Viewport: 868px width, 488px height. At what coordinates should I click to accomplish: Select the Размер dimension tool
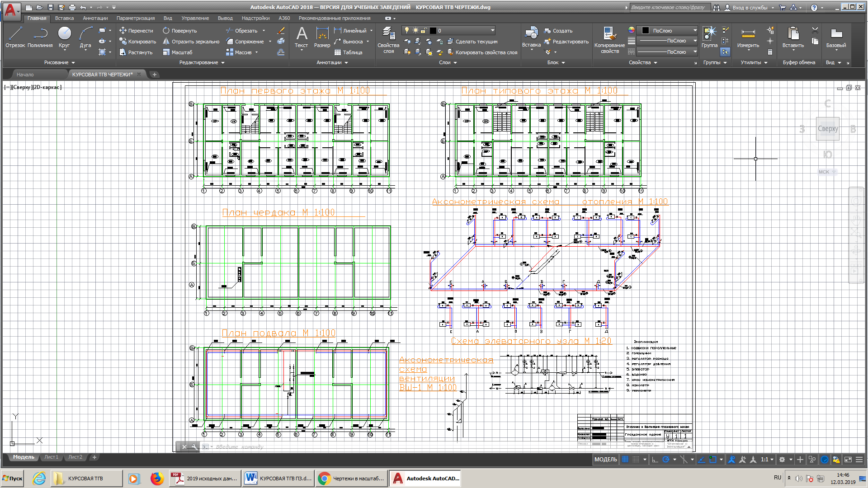click(322, 37)
